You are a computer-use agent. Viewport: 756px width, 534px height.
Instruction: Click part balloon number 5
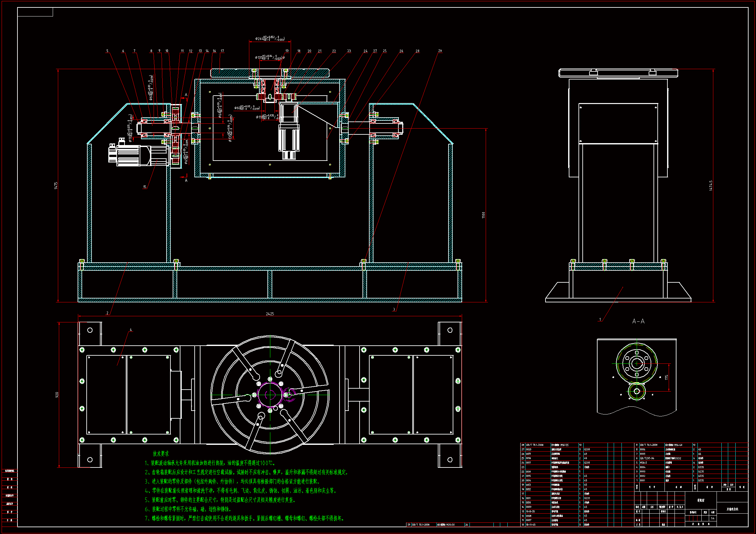click(107, 51)
